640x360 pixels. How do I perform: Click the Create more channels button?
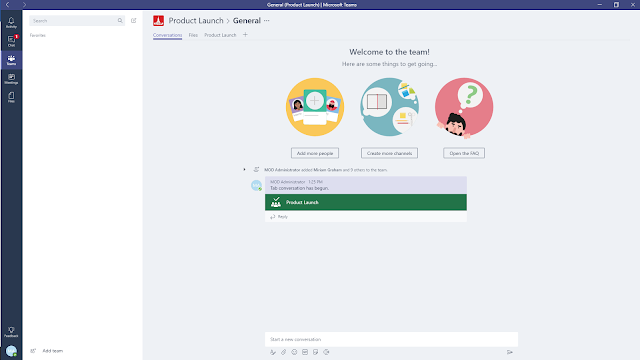389,153
